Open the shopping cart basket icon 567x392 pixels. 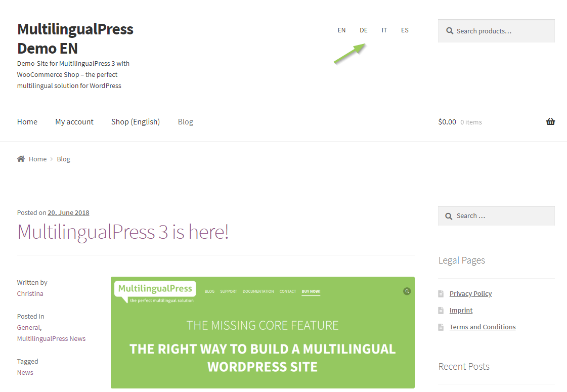550,121
